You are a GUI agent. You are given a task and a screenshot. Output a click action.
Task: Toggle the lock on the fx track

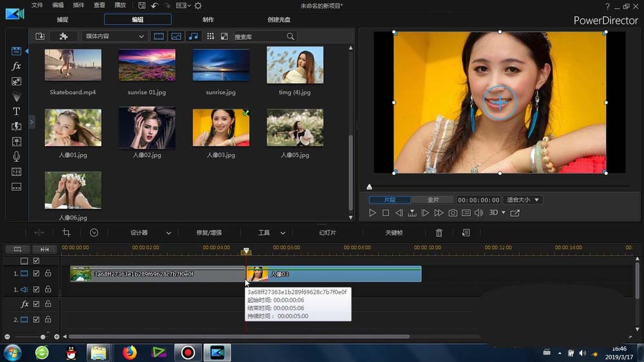[x=48, y=304]
